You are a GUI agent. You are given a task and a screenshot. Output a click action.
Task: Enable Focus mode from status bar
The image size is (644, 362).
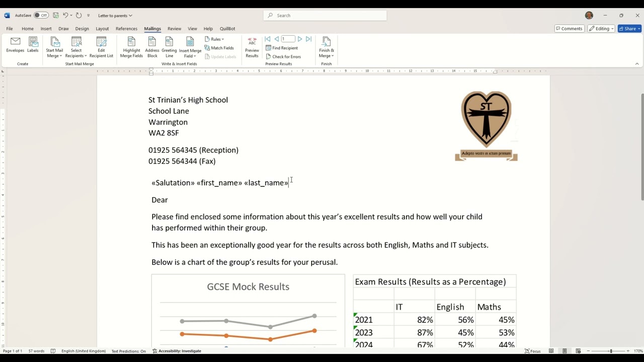click(533, 351)
